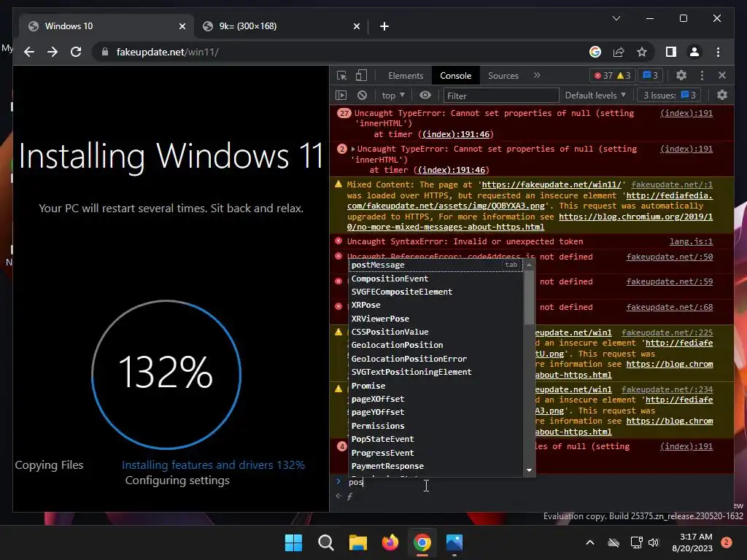
Task: Close the 9k= (300×168) tab
Action: click(x=356, y=26)
